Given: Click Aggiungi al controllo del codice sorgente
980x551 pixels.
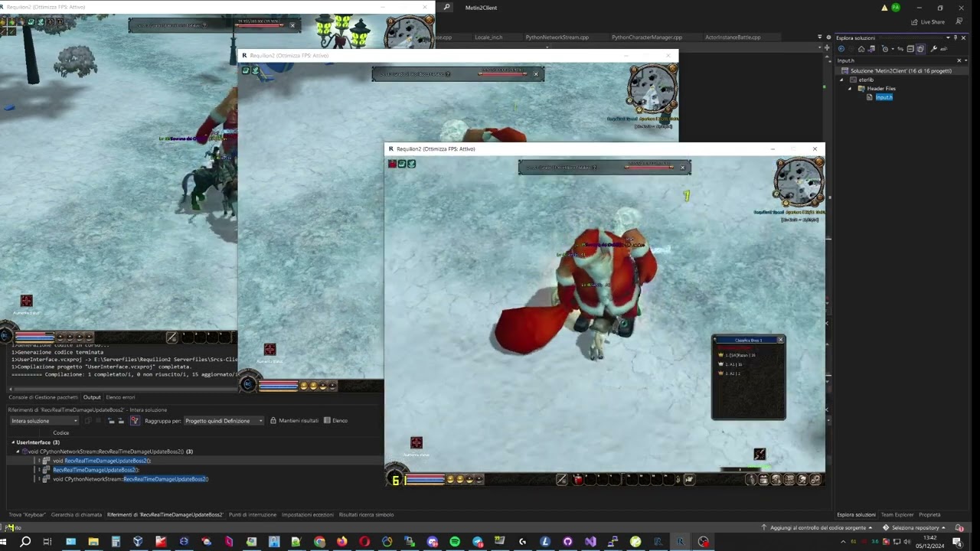Looking at the screenshot, I should [x=818, y=528].
